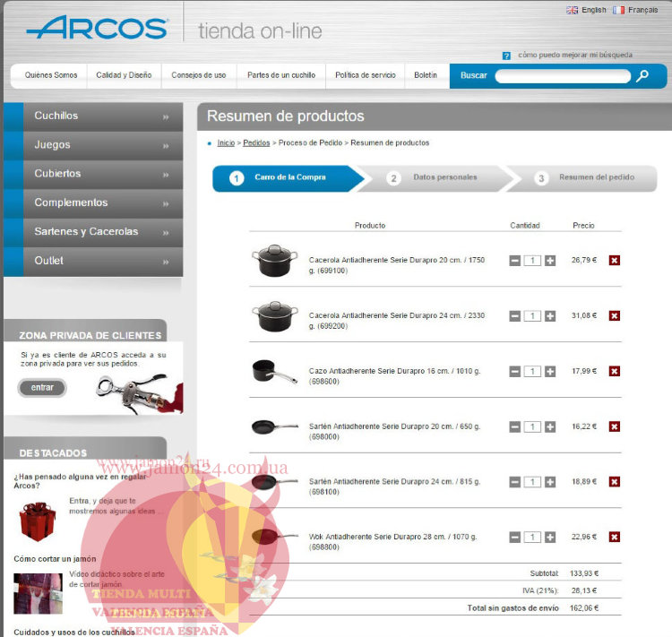Open the Cacerola Durapro 20 cm thumbnail
This screenshot has width=672, height=637.
click(x=275, y=260)
